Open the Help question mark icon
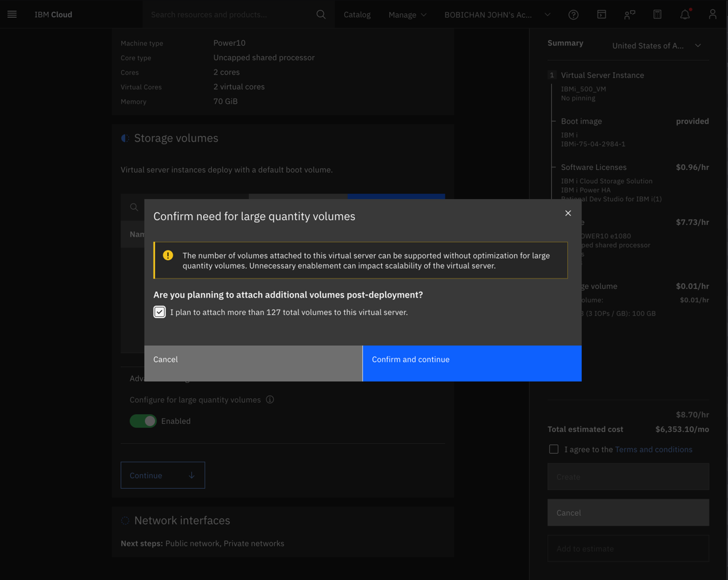 click(573, 14)
